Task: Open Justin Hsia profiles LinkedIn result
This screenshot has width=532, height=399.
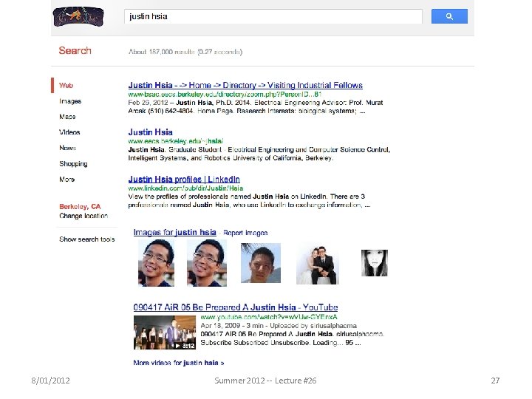Action: tap(184, 179)
